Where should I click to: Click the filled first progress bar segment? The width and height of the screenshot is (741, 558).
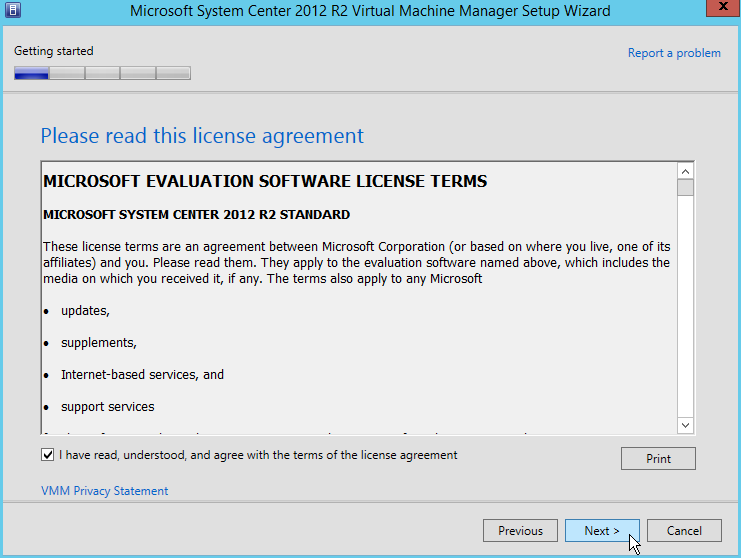pyautogui.click(x=32, y=73)
